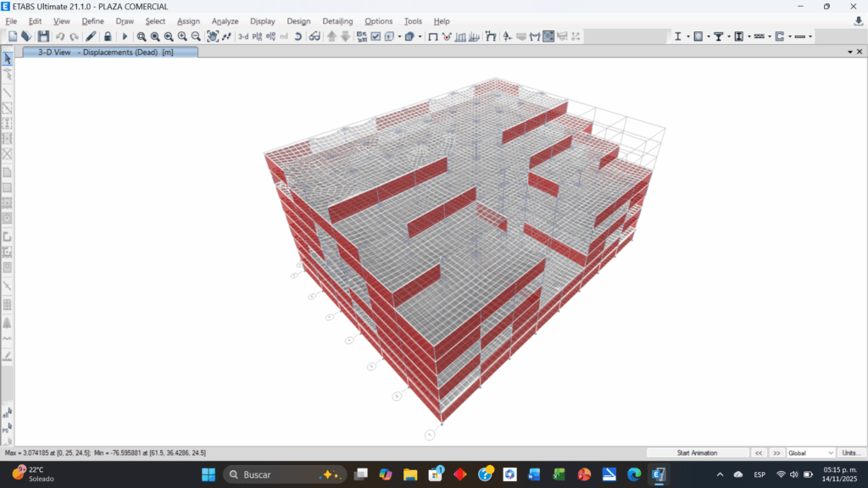This screenshot has height=488, width=868.
Task: Click the Save model icon
Action: [43, 36]
